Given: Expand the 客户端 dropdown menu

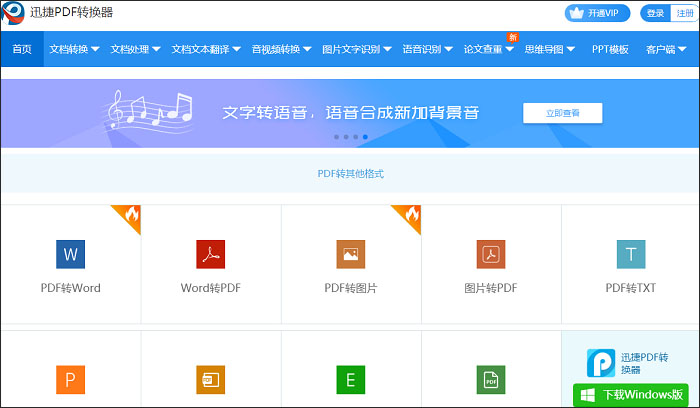Looking at the screenshot, I should point(666,49).
